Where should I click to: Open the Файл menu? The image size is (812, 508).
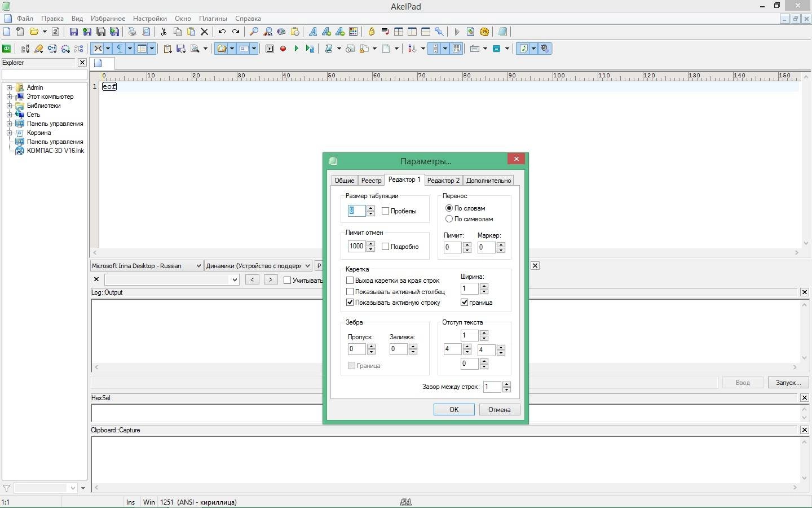pyautogui.click(x=25, y=19)
